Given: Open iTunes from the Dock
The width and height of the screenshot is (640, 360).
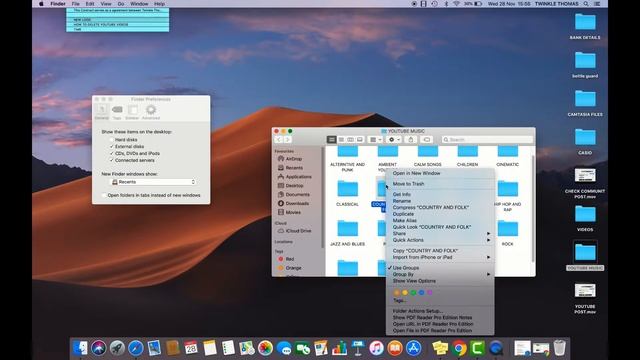Looking at the screenshot, I should pyautogui.click(x=376, y=348).
